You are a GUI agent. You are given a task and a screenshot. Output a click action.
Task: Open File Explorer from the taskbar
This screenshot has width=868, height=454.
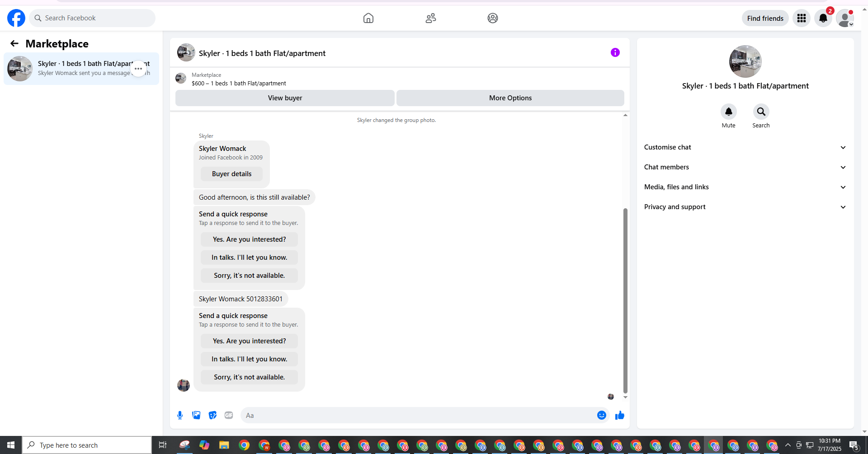pos(224,445)
